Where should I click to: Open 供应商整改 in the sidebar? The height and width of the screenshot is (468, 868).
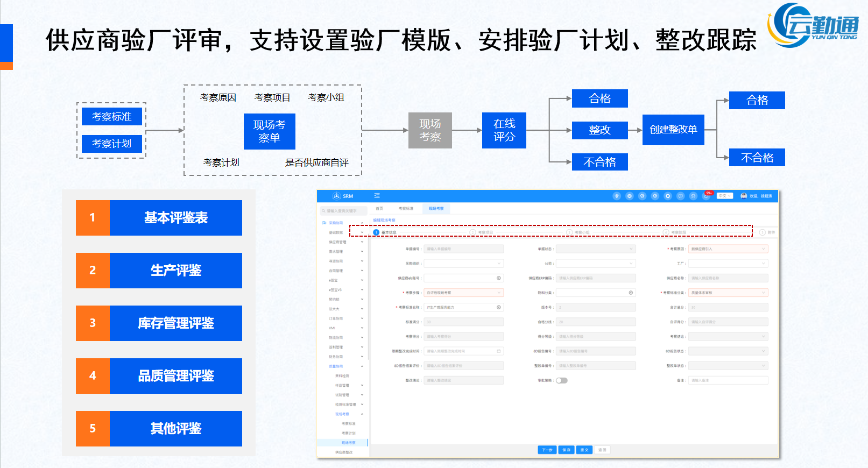(x=344, y=452)
